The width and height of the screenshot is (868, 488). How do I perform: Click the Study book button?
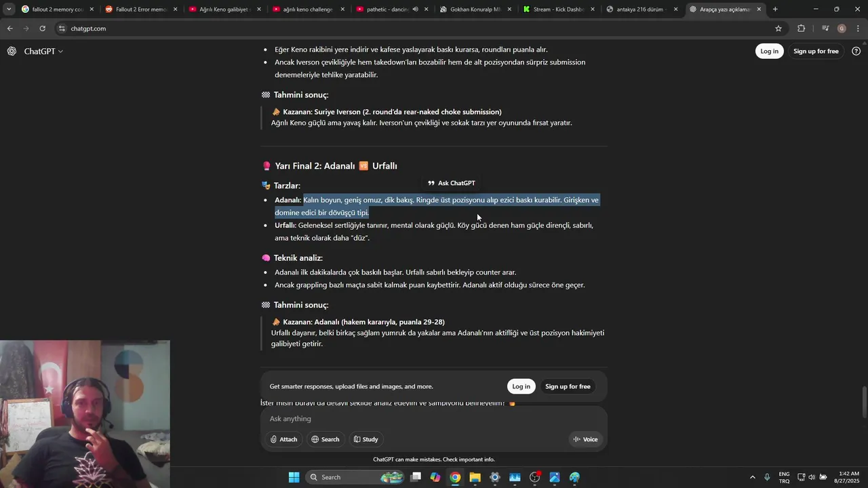coord(366,439)
